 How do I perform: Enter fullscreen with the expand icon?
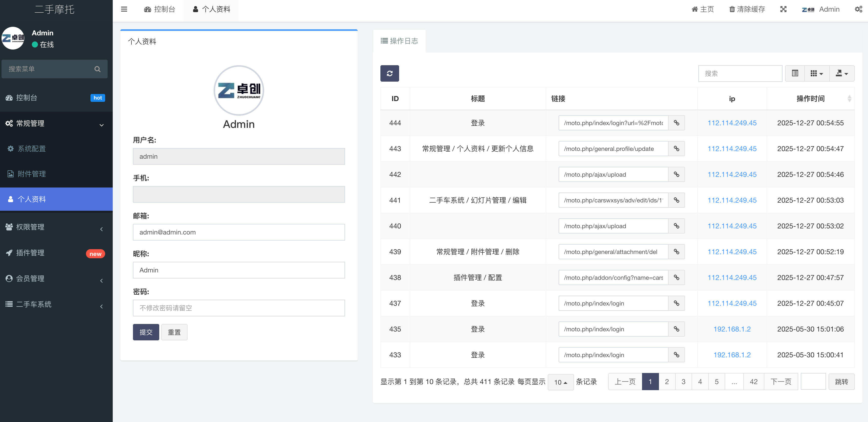point(783,9)
